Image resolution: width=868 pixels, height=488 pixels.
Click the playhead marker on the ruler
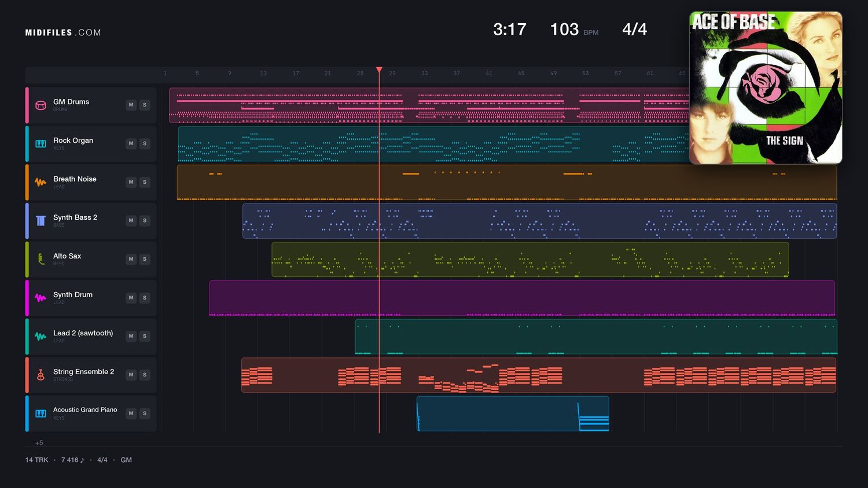[379, 70]
